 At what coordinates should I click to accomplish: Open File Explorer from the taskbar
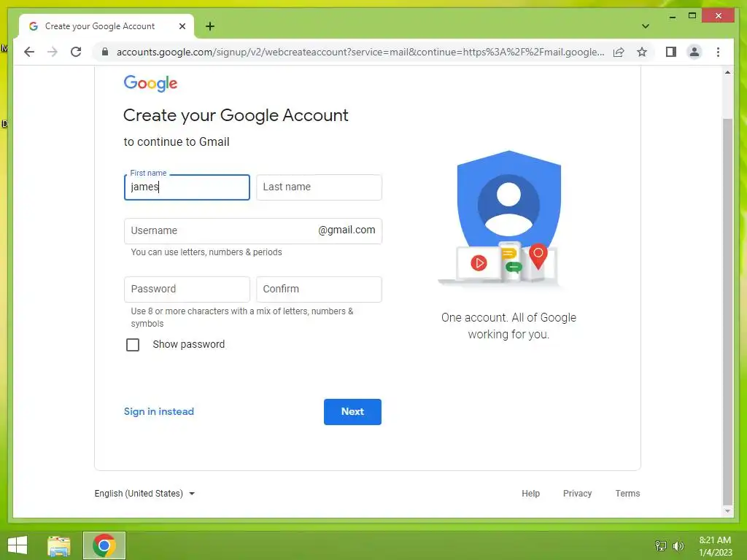pyautogui.click(x=59, y=545)
